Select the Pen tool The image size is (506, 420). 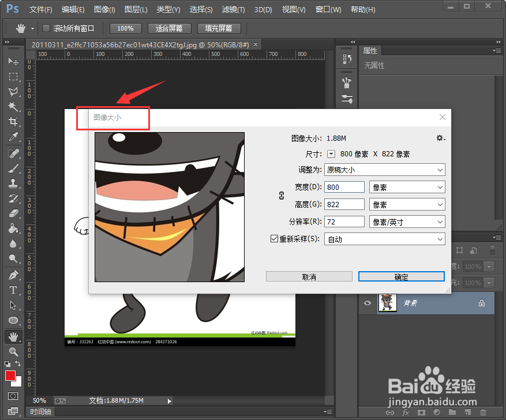click(x=13, y=275)
